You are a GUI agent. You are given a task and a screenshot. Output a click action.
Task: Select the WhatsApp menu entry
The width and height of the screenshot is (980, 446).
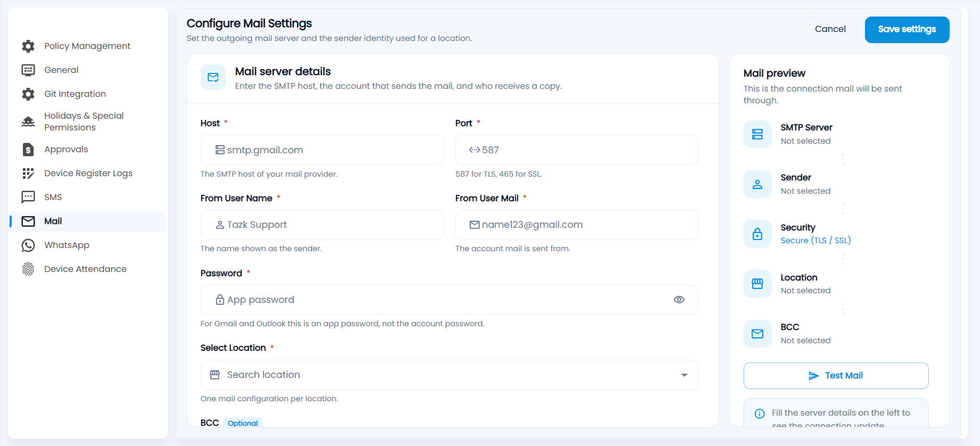(x=88, y=245)
